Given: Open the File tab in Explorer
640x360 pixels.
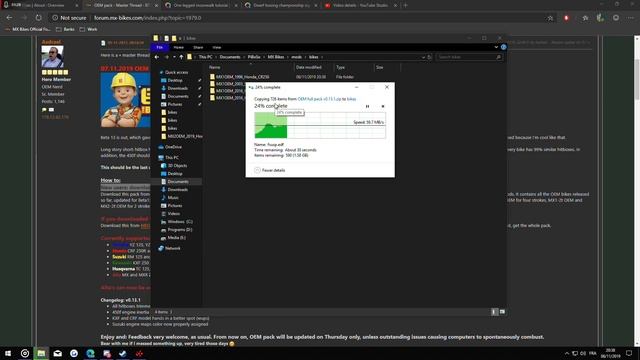Looking at the screenshot, I should click(160, 47).
